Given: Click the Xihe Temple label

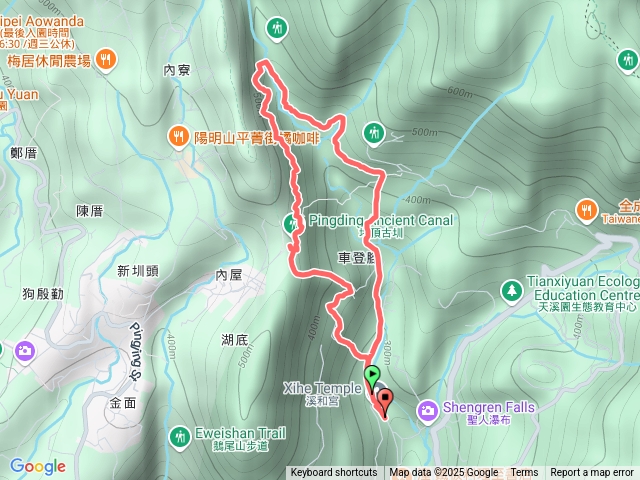Looking at the screenshot, I should click(322, 388).
